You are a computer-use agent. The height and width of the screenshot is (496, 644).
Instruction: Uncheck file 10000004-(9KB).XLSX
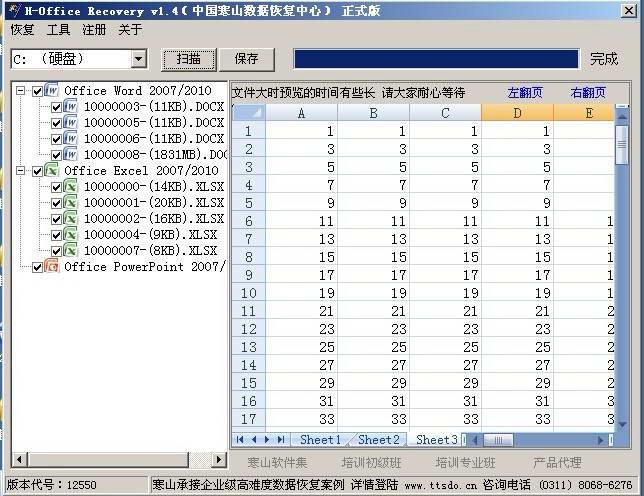coord(56,236)
